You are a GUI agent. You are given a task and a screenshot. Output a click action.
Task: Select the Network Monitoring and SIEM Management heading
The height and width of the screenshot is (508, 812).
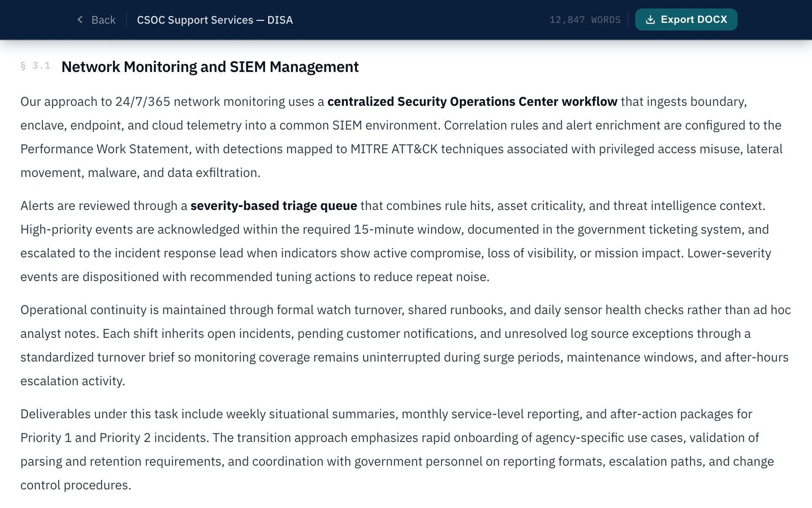pyautogui.click(x=210, y=66)
